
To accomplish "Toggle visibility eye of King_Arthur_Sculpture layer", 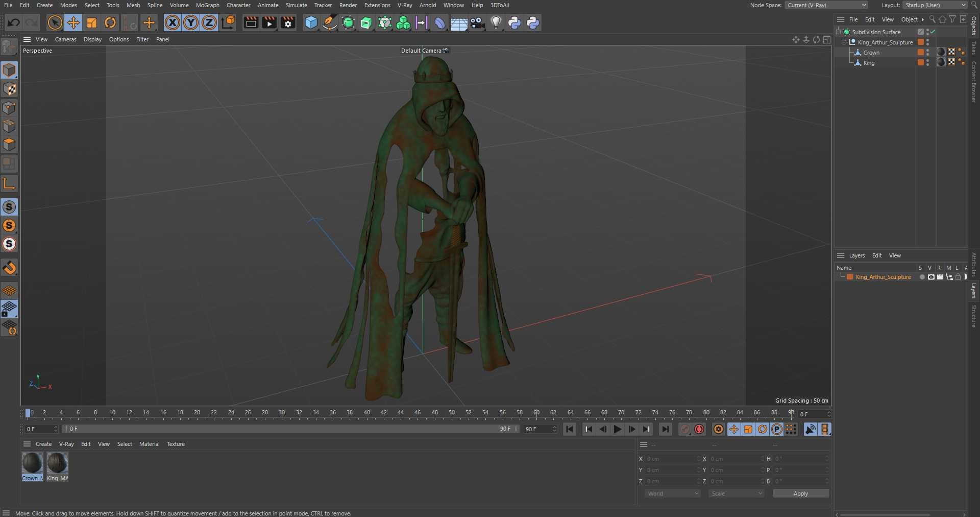I will pyautogui.click(x=931, y=277).
